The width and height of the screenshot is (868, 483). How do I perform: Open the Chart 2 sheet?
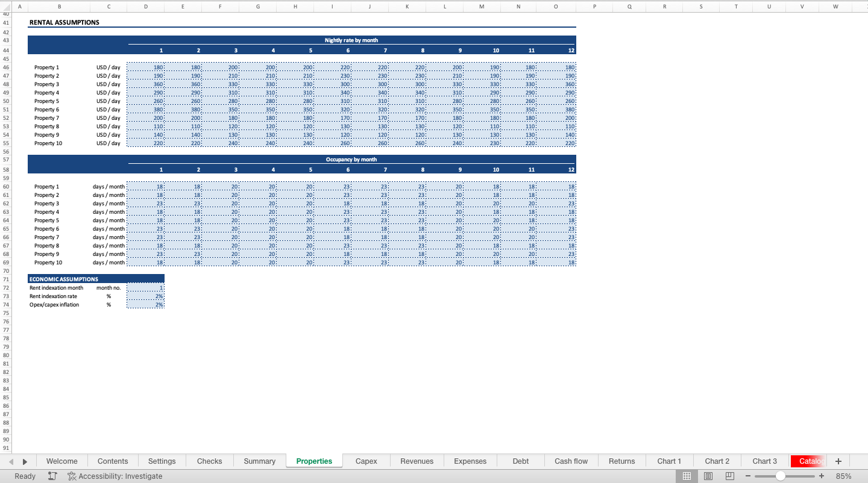click(x=717, y=461)
